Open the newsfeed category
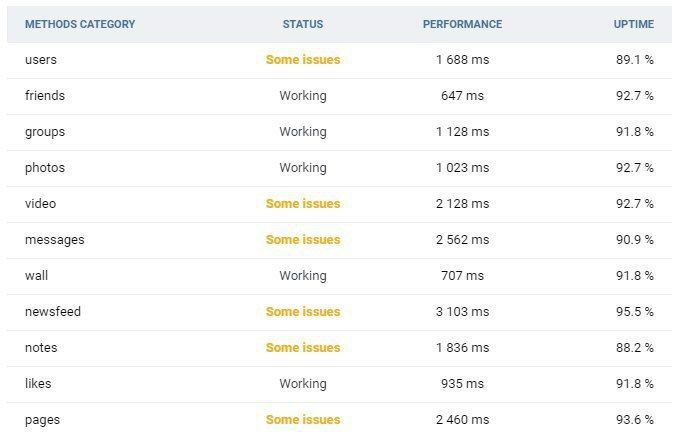This screenshot has height=447, width=681. click(x=53, y=312)
